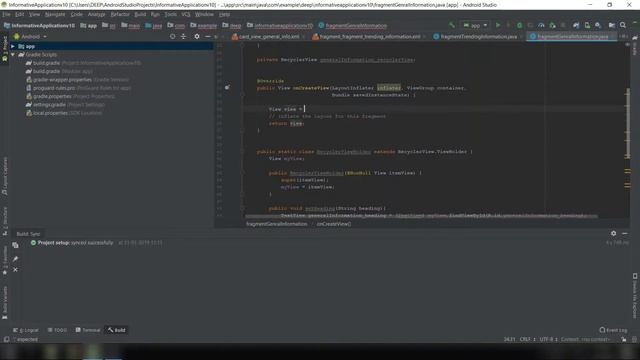Open the profiler gauge icon in toolbar
The width and height of the screenshot is (640, 360).
pos(541,25)
